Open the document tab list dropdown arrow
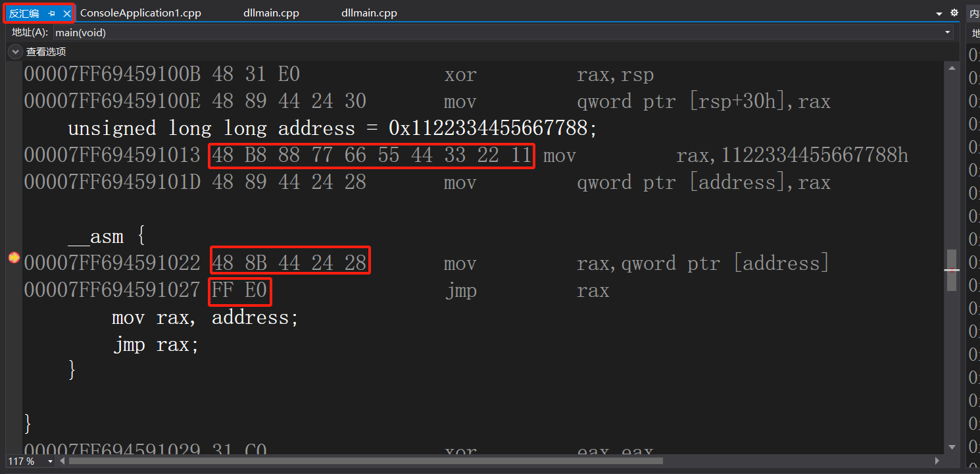 pos(939,13)
